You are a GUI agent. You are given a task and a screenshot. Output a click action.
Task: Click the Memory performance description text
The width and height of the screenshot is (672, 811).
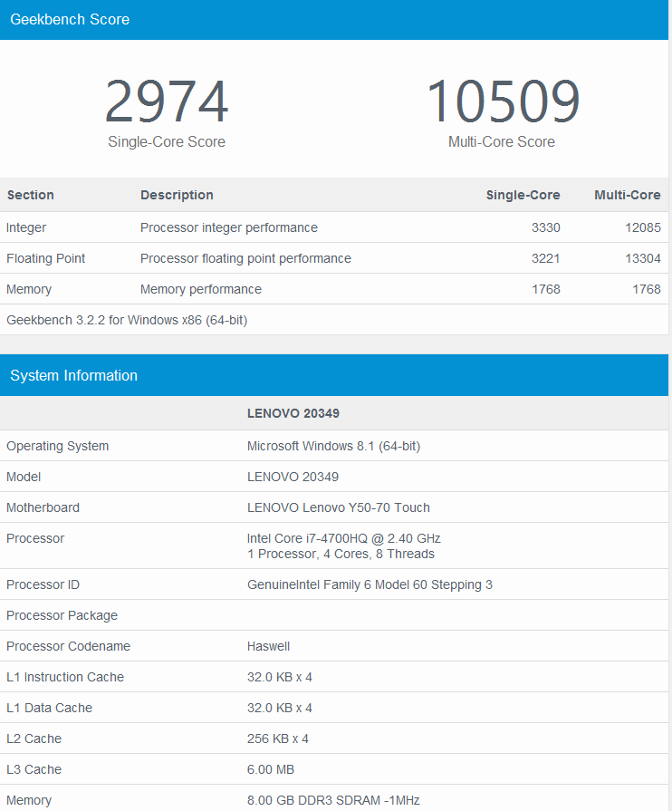point(201,289)
